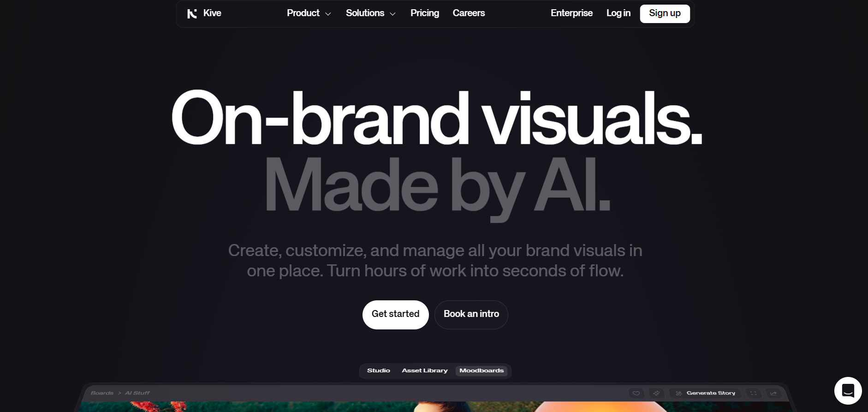This screenshot has height=412, width=868.
Task: Open the Pricing page
Action: 425,13
